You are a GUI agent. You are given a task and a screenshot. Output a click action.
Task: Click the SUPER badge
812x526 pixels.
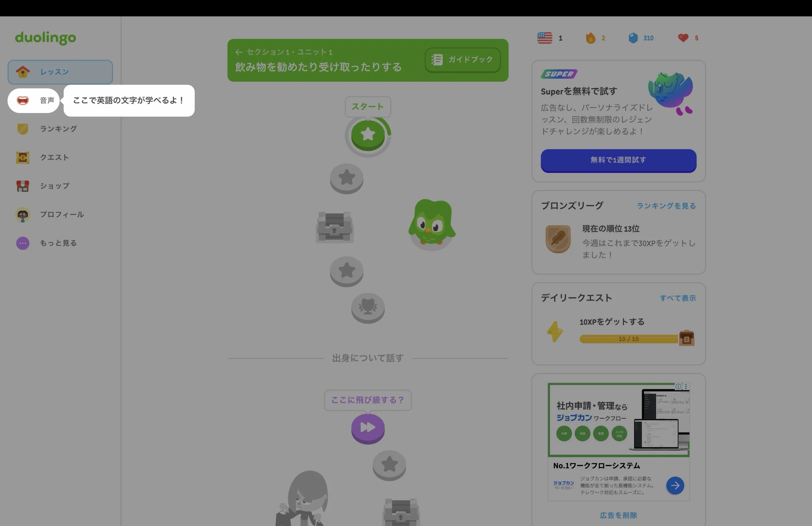559,74
